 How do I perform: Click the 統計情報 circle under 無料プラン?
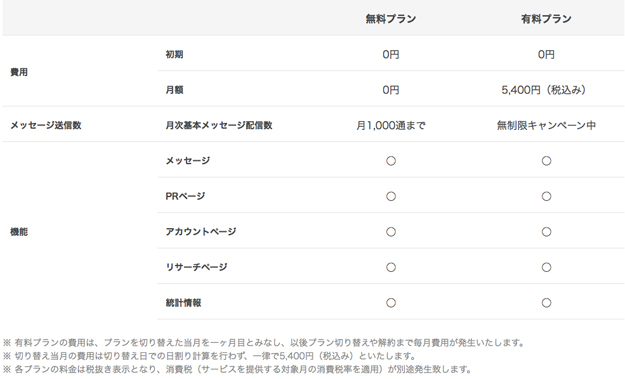tap(391, 303)
